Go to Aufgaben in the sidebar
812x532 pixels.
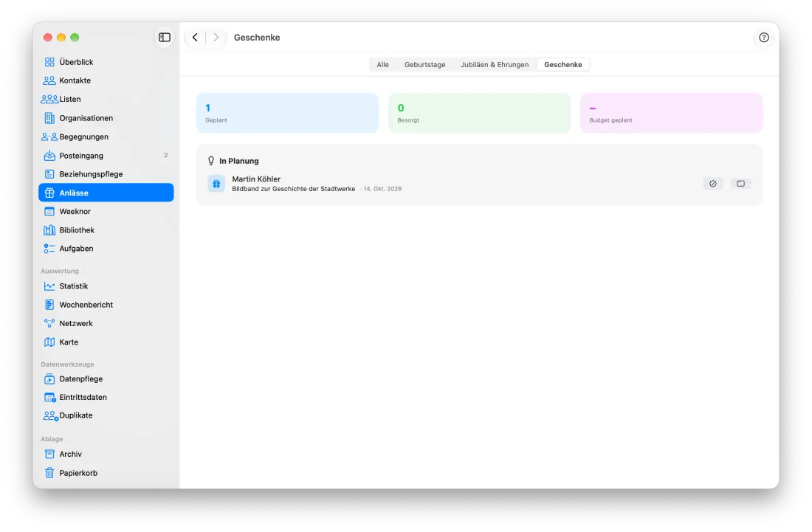[x=106, y=249]
